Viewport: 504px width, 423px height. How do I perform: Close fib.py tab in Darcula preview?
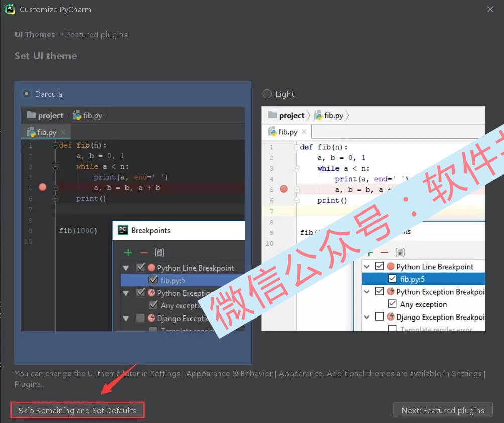click(63, 132)
